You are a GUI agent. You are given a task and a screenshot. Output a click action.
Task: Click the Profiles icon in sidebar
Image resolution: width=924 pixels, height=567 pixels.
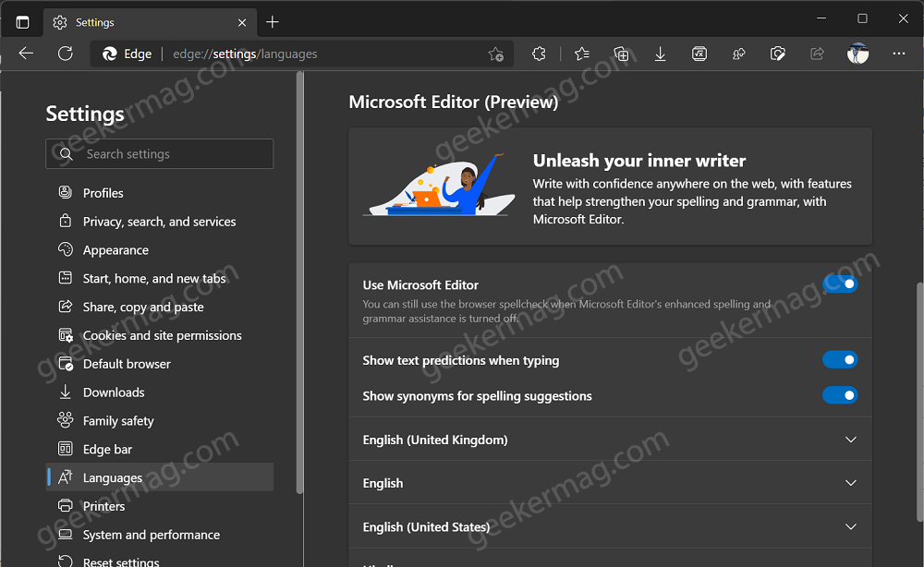(x=66, y=192)
